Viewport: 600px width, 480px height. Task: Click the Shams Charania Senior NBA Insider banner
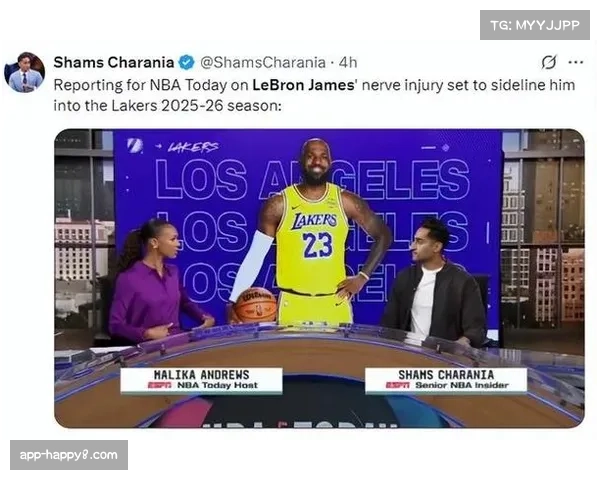pyautogui.click(x=446, y=380)
